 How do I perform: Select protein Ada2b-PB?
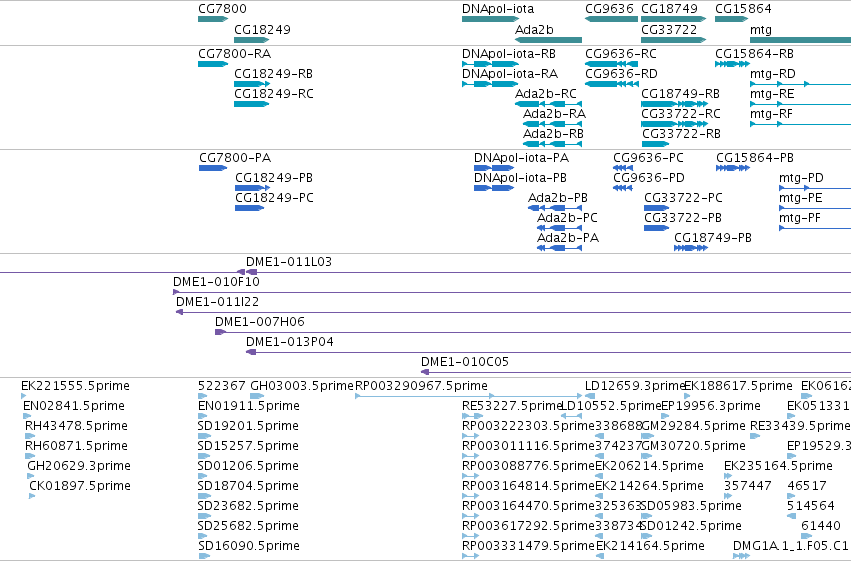coord(555,208)
